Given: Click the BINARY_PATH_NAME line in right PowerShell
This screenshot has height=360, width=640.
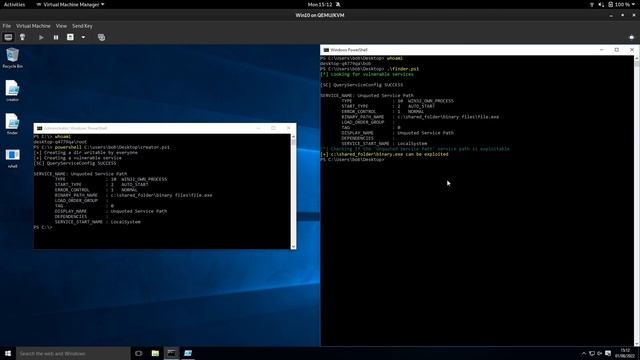Looking at the screenshot, I should click(x=420, y=117).
